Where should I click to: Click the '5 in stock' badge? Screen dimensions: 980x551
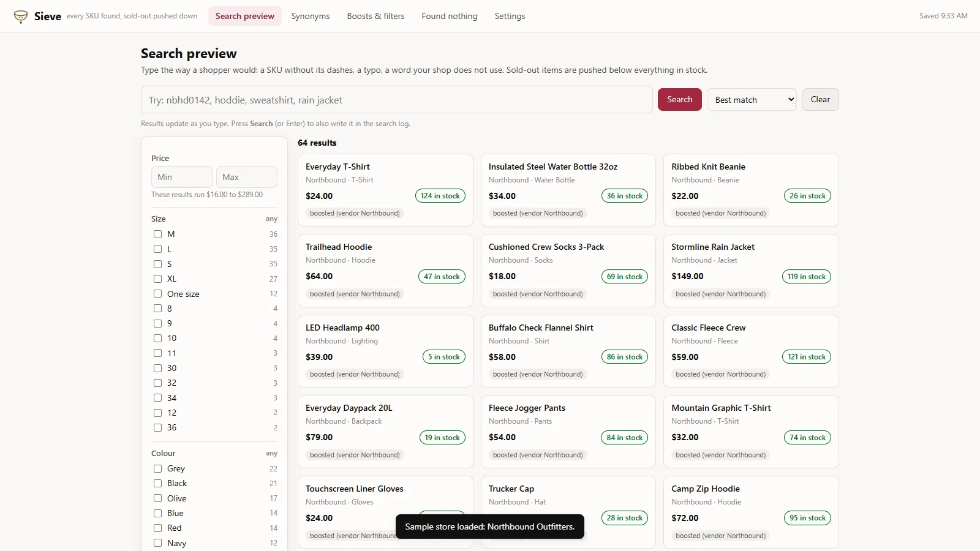pyautogui.click(x=444, y=357)
